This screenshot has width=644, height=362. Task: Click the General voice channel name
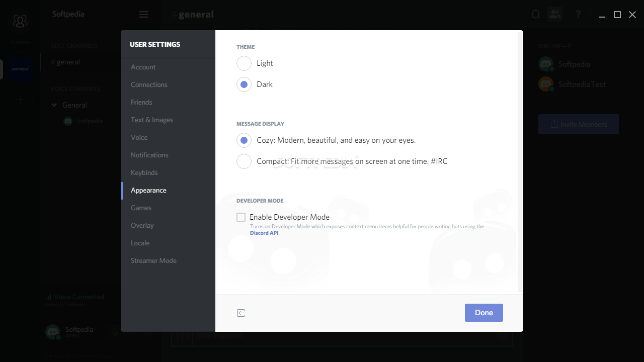tap(74, 106)
